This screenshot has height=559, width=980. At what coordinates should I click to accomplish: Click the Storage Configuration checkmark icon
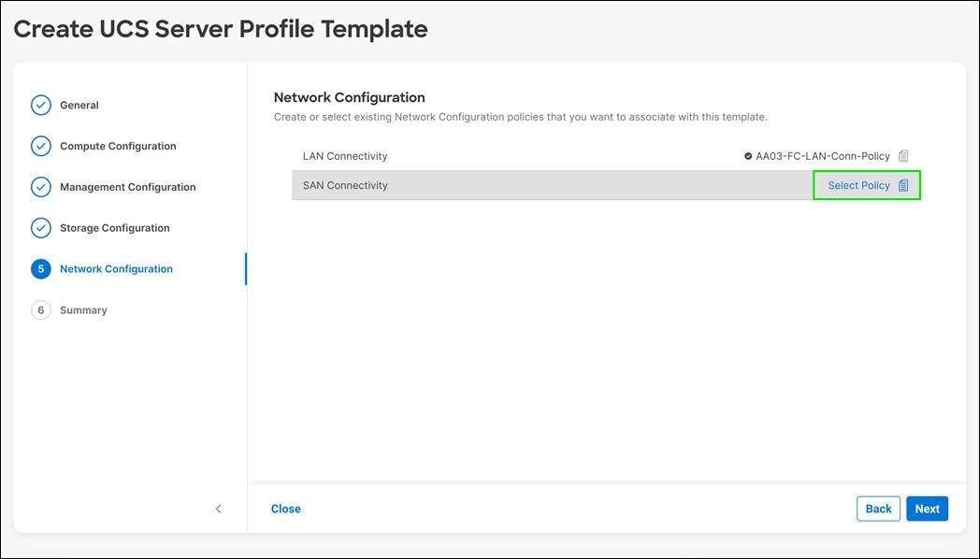40,227
